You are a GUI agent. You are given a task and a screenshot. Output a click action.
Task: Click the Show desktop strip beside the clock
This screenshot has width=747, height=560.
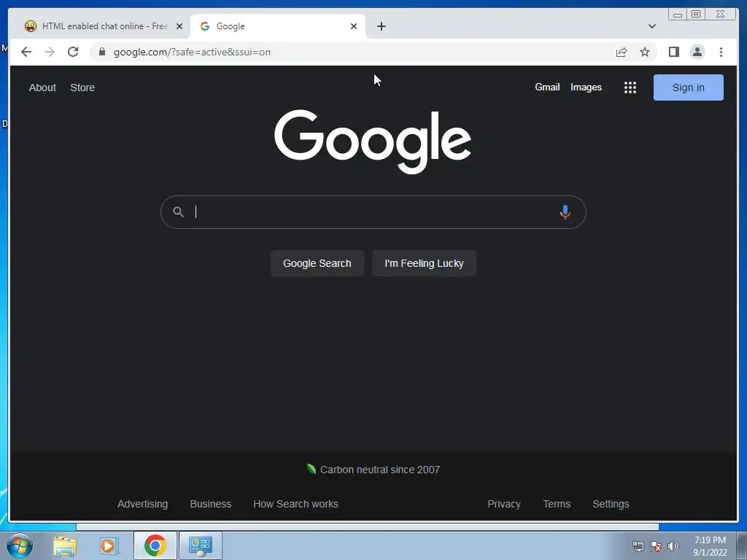pos(742,545)
